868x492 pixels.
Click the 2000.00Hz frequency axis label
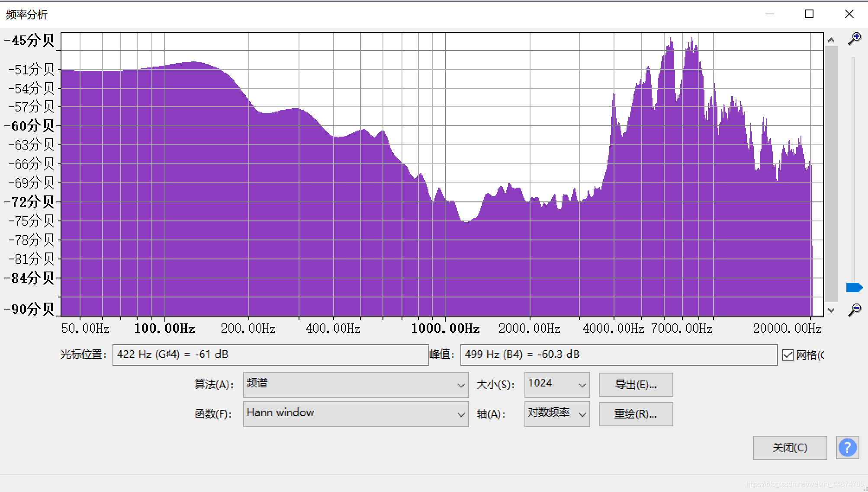point(529,329)
